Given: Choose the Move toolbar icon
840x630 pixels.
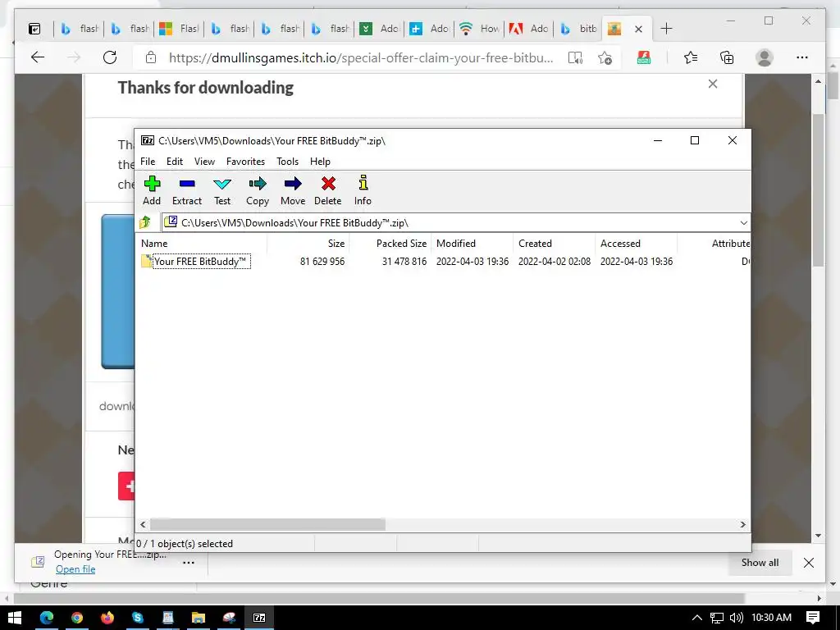Looking at the screenshot, I should coord(293,190).
